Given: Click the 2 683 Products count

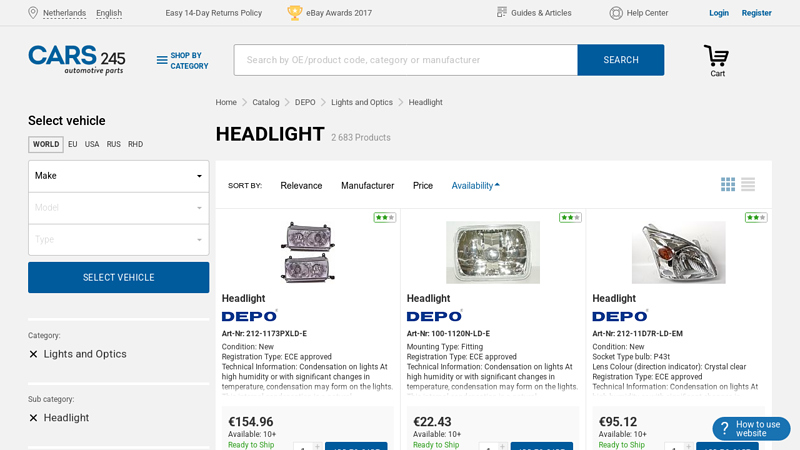Looking at the screenshot, I should point(361,138).
